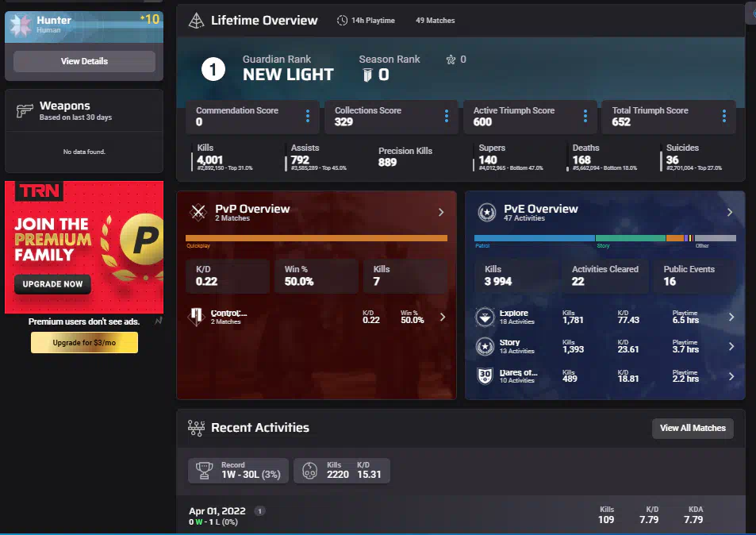756x535 pixels.
Task: Click the Dares of Eternity icon
Action: (484, 376)
